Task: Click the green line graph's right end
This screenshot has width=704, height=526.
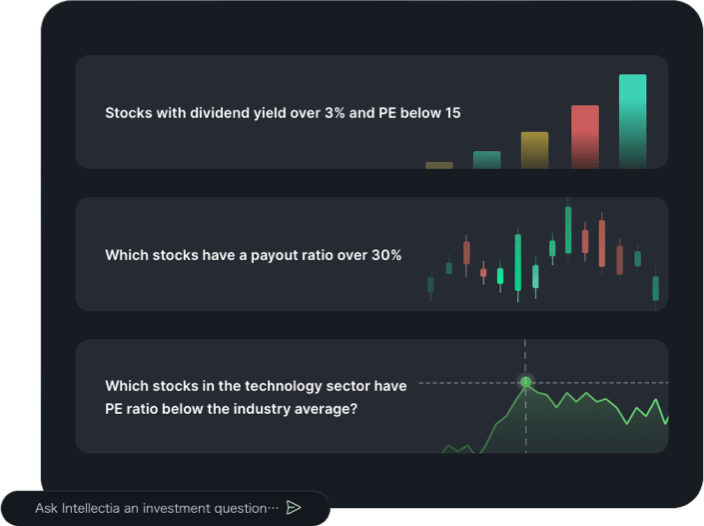Action: (665, 419)
